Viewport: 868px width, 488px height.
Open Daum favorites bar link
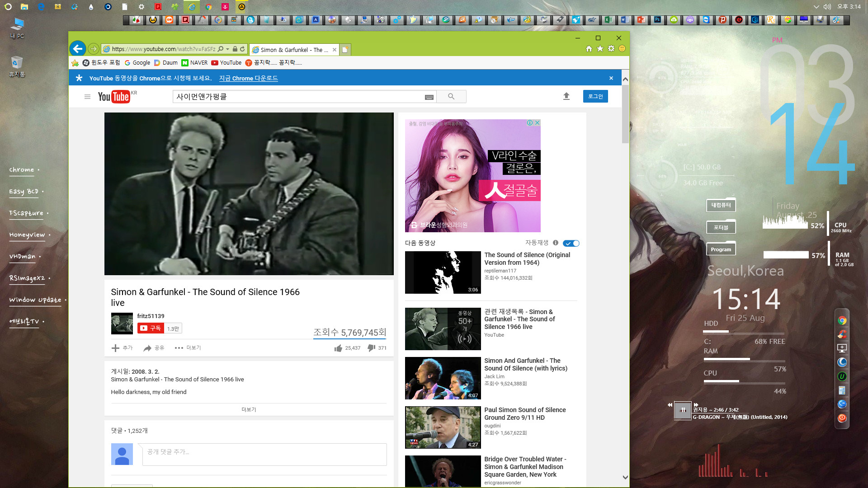tap(165, 63)
